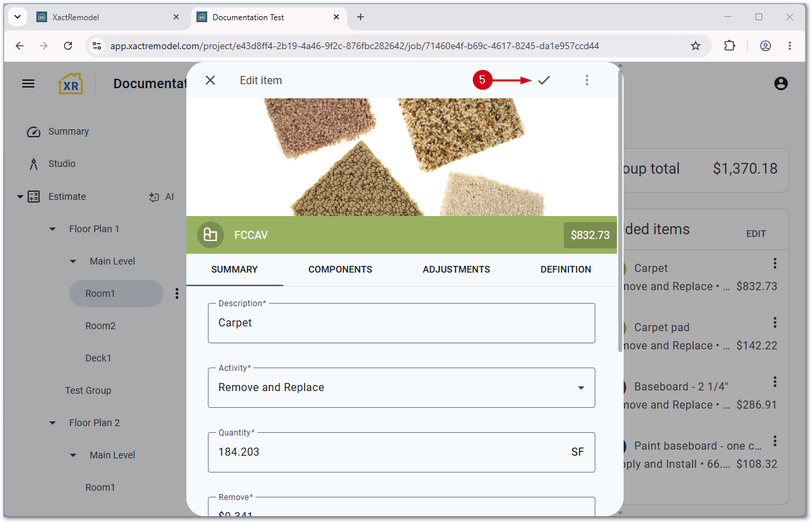Open Chrome profile icon
Screen dimensions: 812x523
[x=766, y=46]
